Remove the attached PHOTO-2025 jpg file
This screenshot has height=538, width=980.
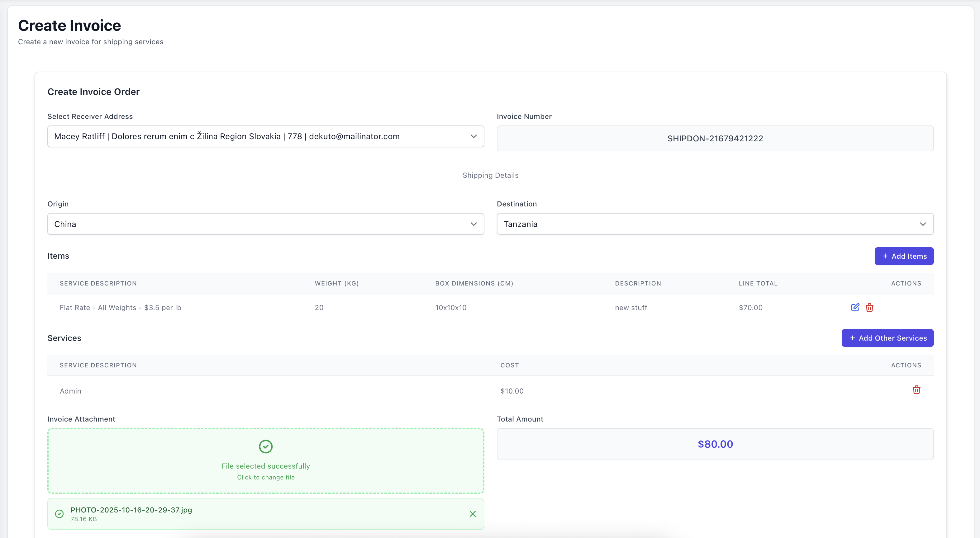tap(473, 514)
